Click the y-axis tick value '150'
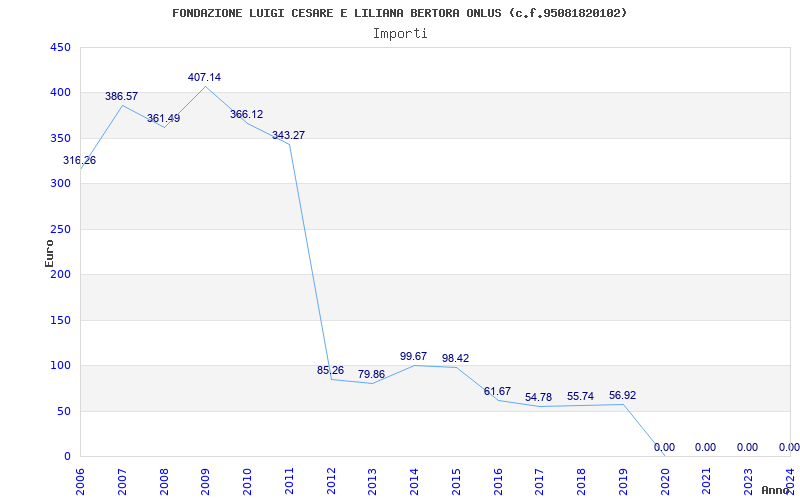Viewport: 800px width, 500px height. click(60, 320)
